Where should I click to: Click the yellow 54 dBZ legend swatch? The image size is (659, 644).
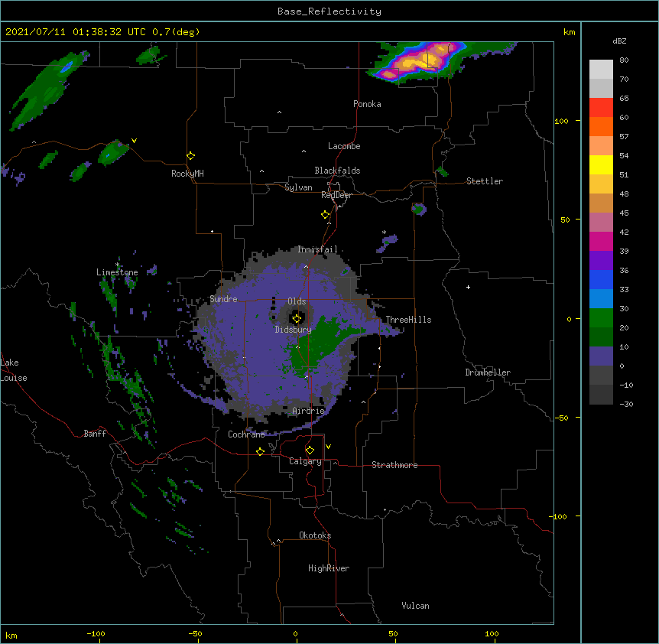[x=601, y=164]
